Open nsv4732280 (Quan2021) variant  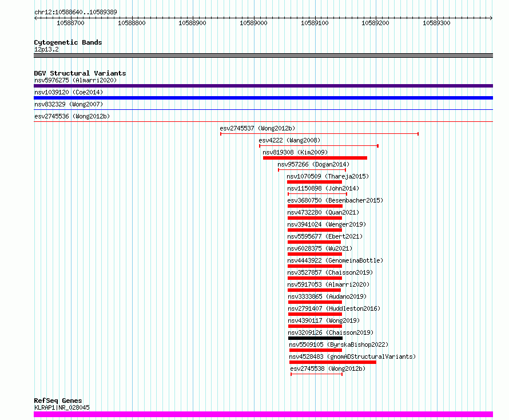click(323, 212)
